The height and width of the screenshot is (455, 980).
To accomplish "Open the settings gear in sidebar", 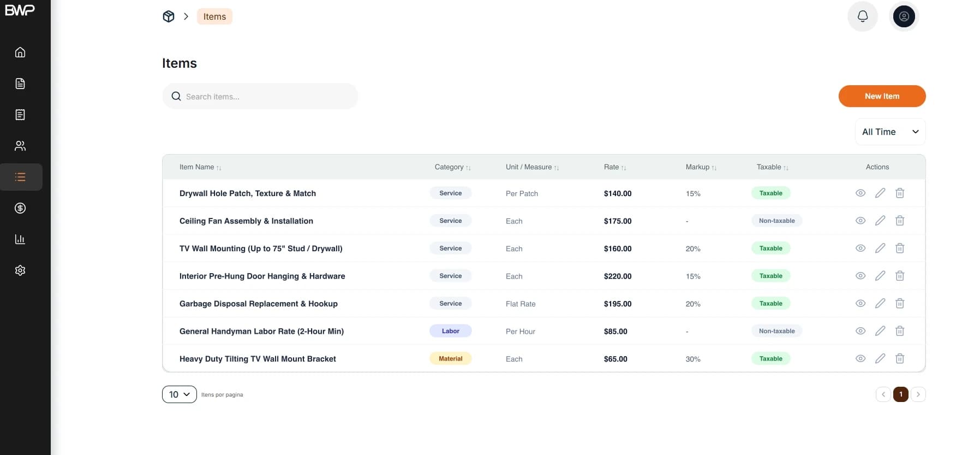I will point(20,270).
